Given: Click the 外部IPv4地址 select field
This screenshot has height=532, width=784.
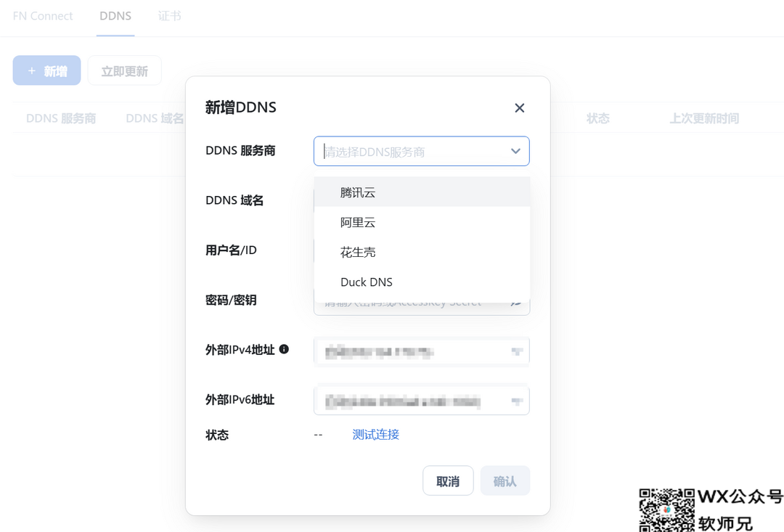Looking at the screenshot, I should point(422,351).
